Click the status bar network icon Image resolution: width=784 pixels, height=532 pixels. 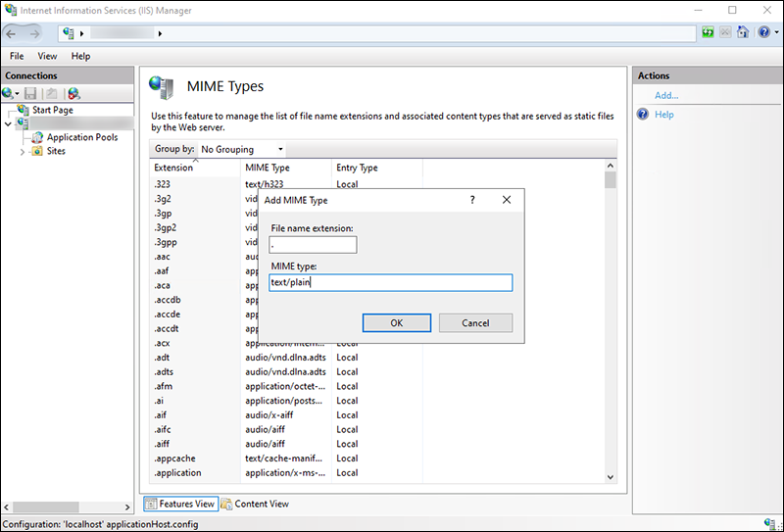point(770,524)
